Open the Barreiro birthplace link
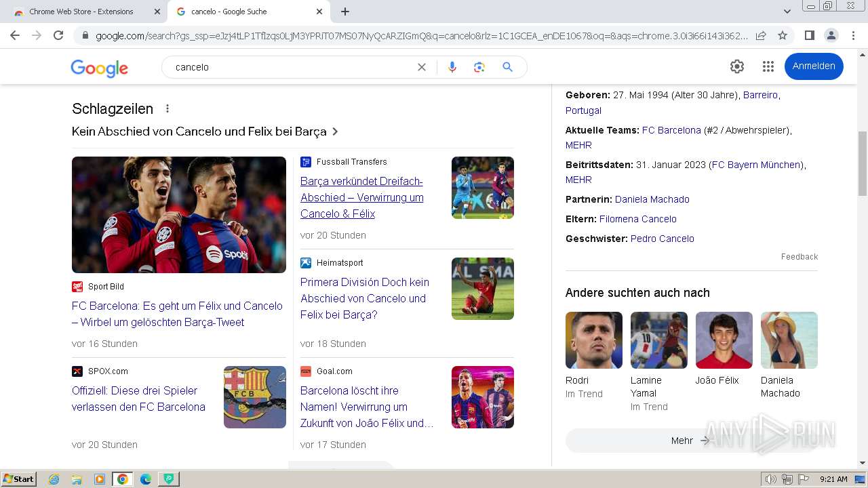The image size is (868, 488). [760, 95]
